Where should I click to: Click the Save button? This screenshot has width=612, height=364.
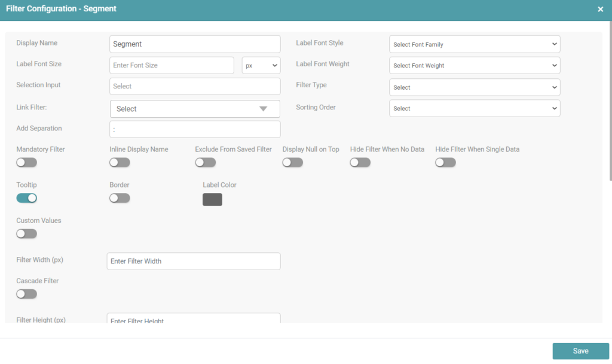coord(580,351)
